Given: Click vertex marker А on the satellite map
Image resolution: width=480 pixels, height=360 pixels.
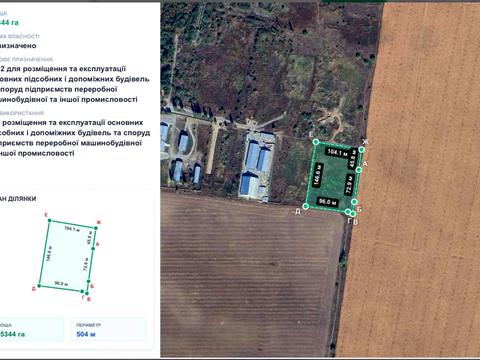Looking at the screenshot, I should click(x=359, y=170).
